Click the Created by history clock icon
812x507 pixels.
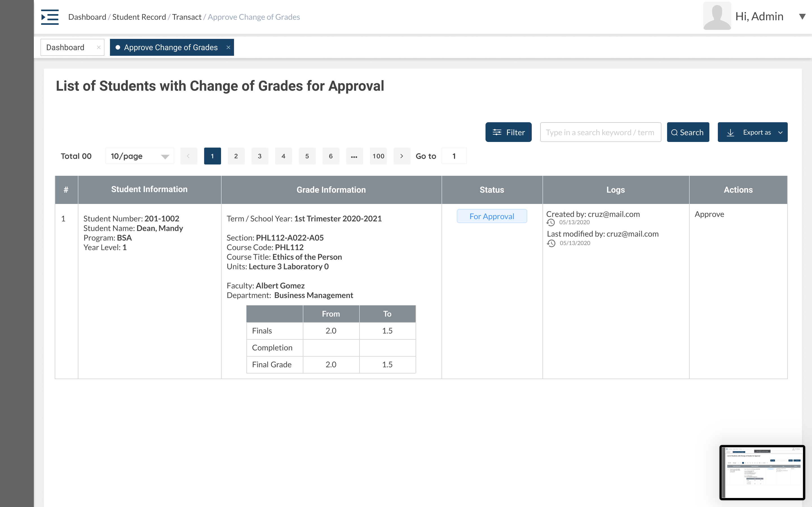pos(551,222)
